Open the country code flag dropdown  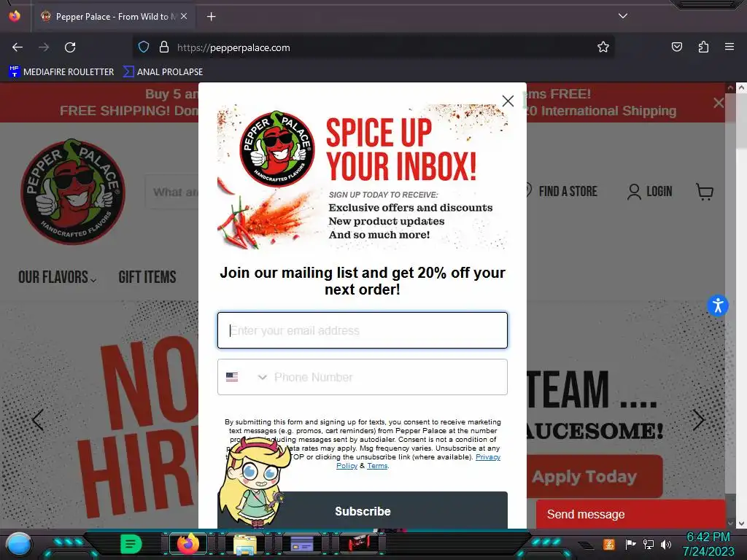[246, 377]
